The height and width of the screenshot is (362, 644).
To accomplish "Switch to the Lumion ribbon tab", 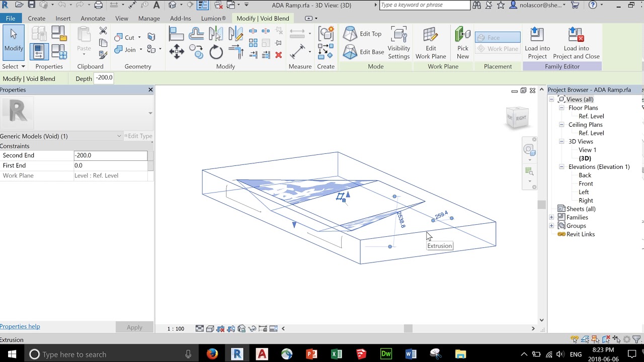I will click(x=213, y=18).
